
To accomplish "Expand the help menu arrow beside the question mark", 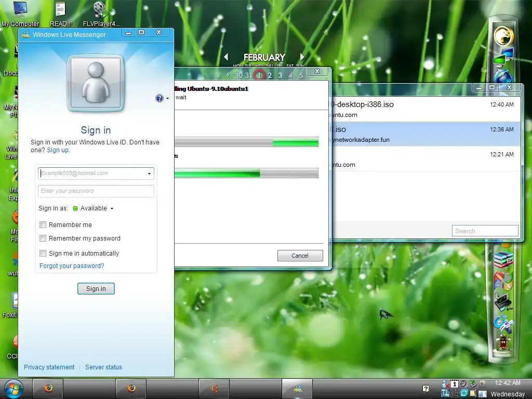I will 167,98.
